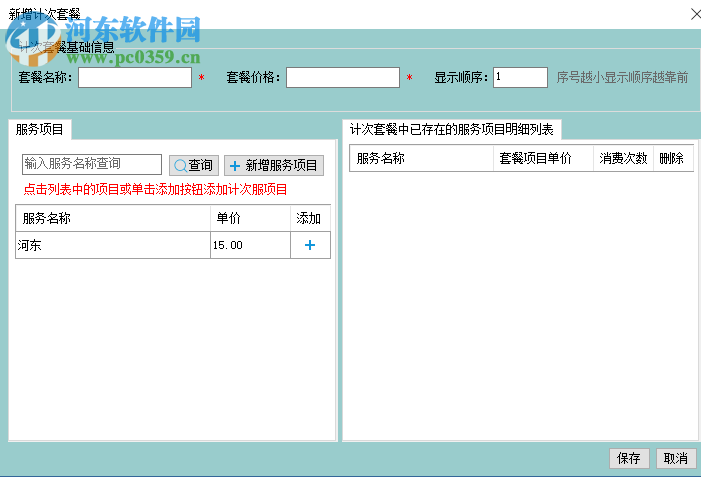Click the 15.00 price cell
This screenshot has height=479, width=701.
(250, 245)
